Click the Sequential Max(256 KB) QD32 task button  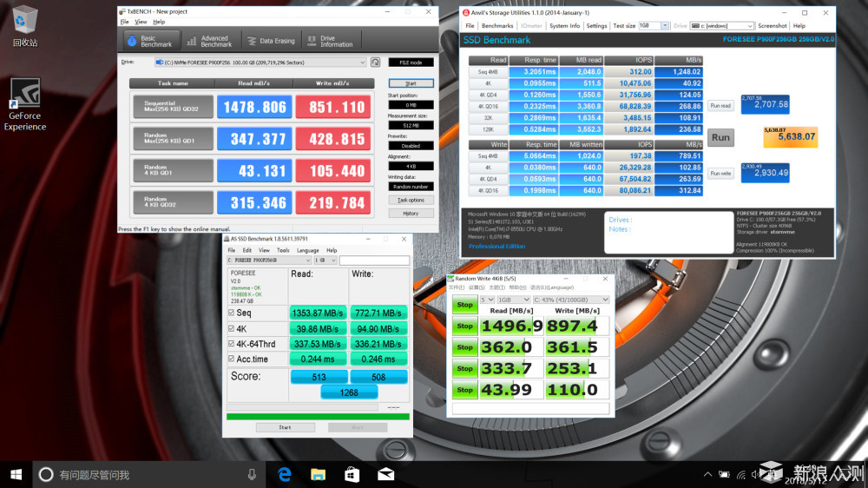click(x=174, y=107)
